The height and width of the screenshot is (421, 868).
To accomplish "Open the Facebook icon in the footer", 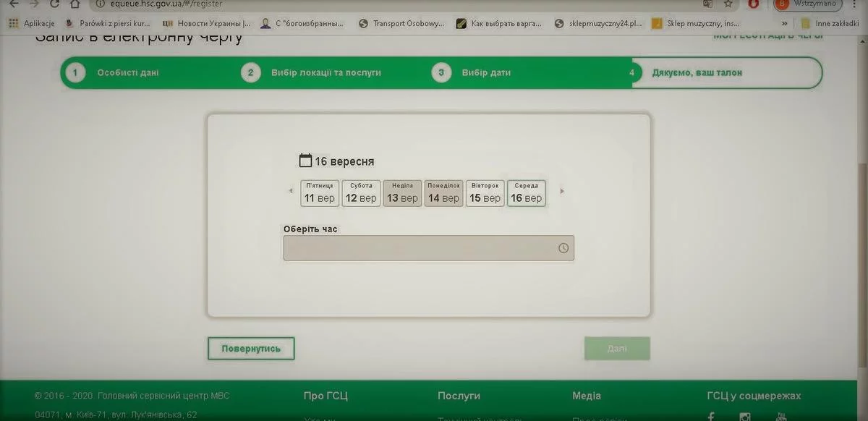I will click(x=711, y=417).
